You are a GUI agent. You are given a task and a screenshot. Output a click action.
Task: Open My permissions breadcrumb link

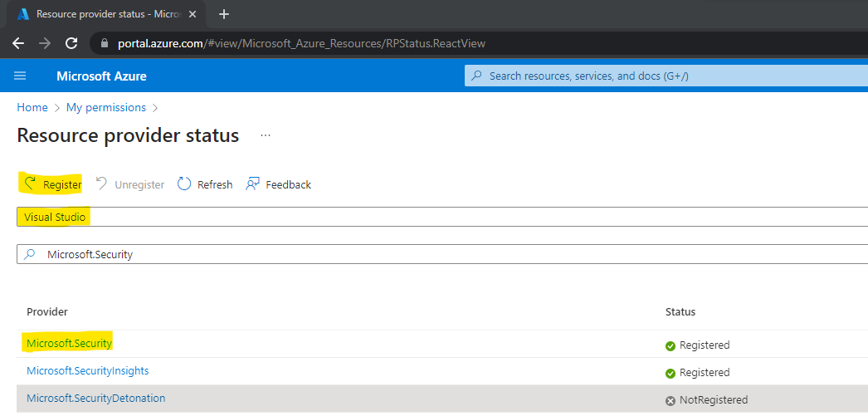[106, 107]
